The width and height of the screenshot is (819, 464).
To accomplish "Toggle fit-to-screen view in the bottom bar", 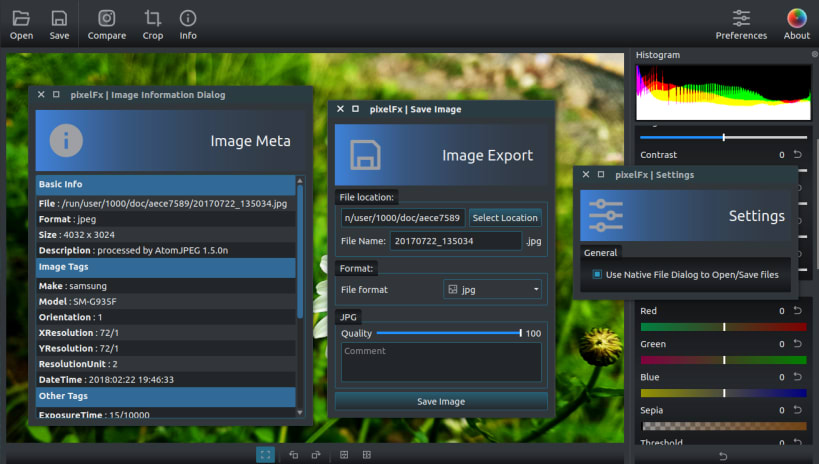I will [x=265, y=455].
